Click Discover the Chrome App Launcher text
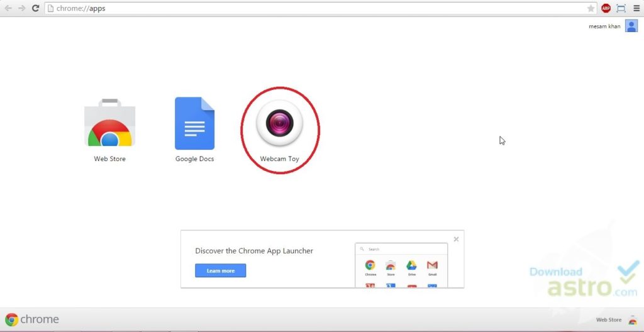The image size is (644, 332). click(254, 251)
